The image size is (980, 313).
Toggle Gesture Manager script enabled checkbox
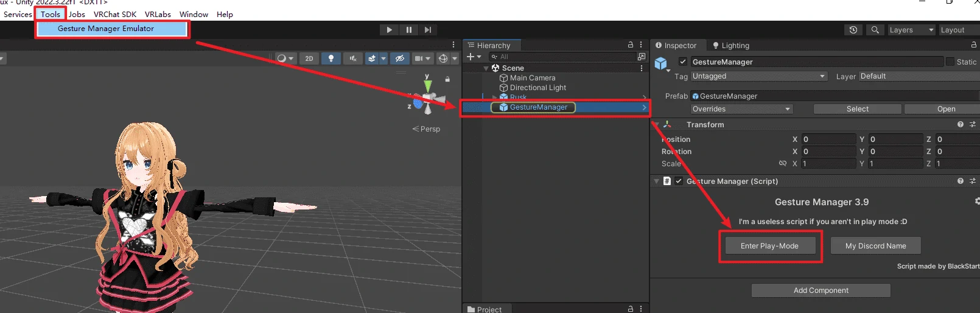point(679,181)
